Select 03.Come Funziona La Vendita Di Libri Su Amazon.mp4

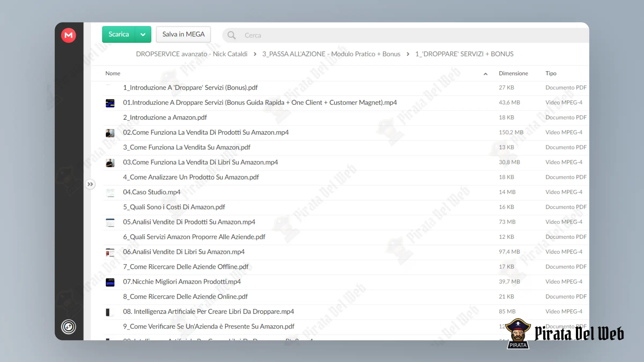coord(200,162)
